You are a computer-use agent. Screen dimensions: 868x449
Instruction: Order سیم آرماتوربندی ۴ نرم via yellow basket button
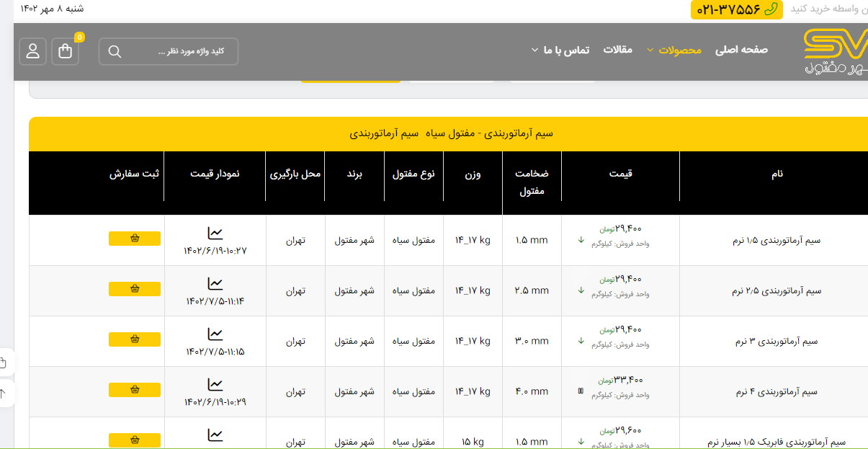point(135,390)
